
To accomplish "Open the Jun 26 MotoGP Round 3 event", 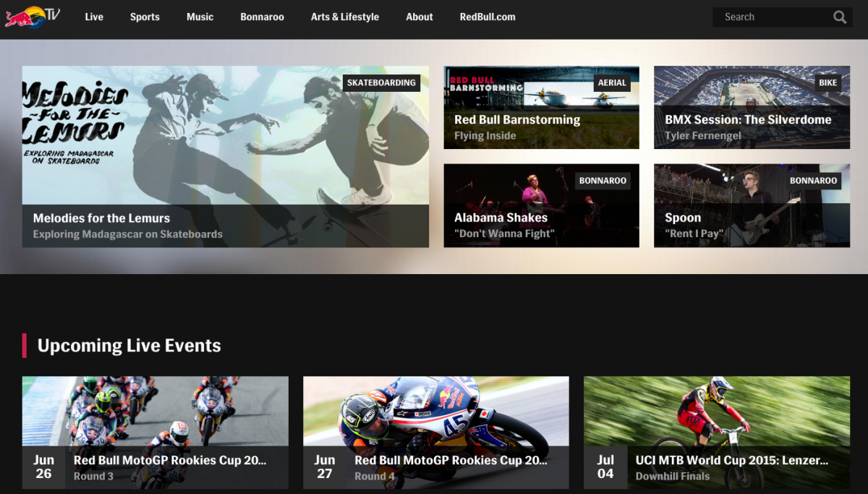I will point(155,433).
